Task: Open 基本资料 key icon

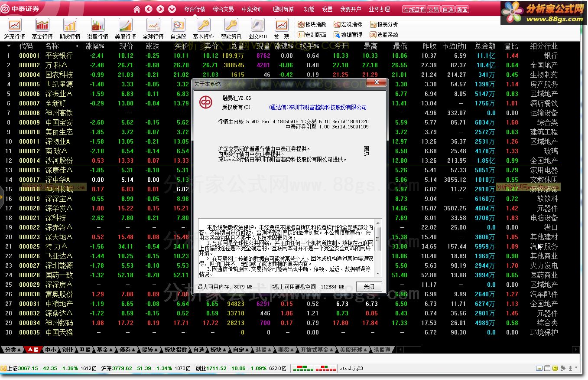Action: click(x=203, y=29)
